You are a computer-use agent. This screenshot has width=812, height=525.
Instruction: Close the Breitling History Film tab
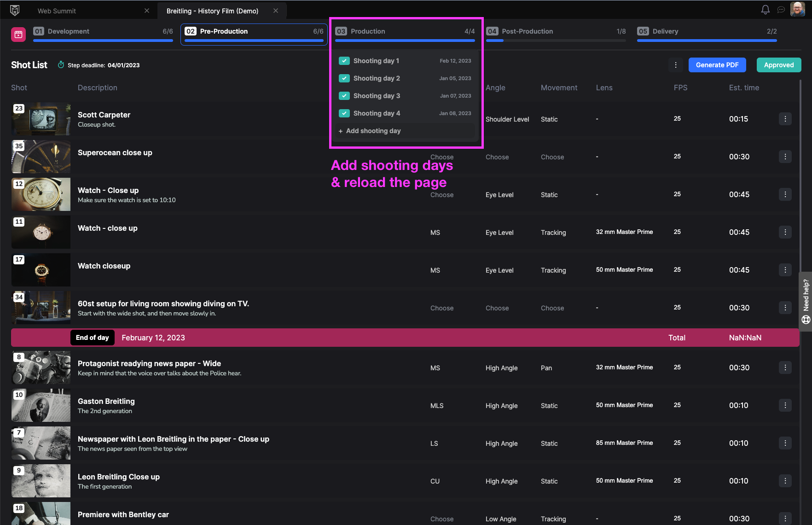coord(276,11)
